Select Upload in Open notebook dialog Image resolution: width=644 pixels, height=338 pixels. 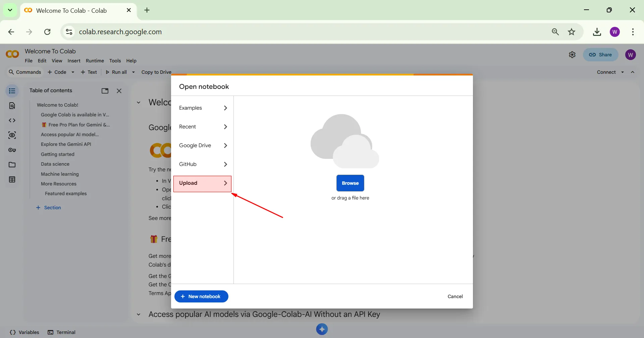coord(202,183)
